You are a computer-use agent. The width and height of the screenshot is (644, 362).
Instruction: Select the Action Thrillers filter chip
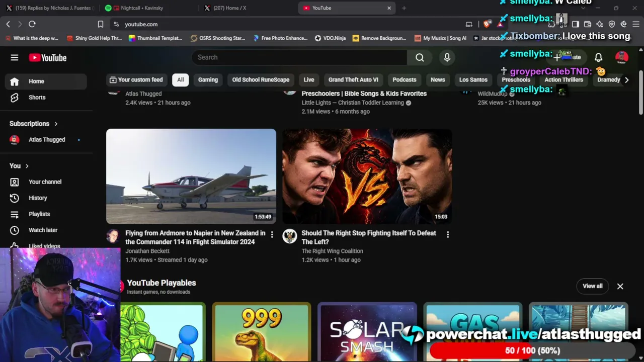pos(563,80)
